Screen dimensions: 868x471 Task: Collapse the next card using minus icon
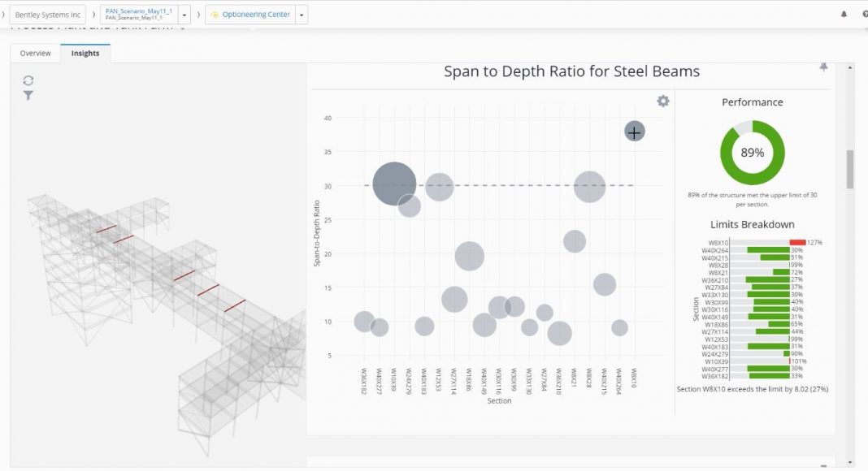[822, 466]
